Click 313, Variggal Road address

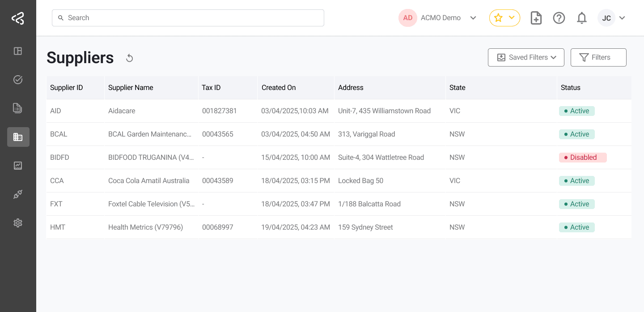coord(367,134)
